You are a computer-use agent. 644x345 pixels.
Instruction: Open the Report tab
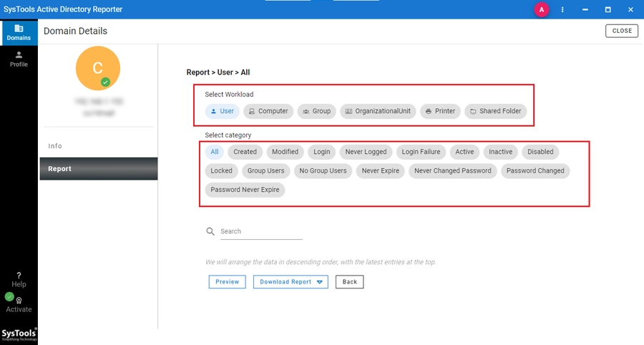tap(99, 168)
